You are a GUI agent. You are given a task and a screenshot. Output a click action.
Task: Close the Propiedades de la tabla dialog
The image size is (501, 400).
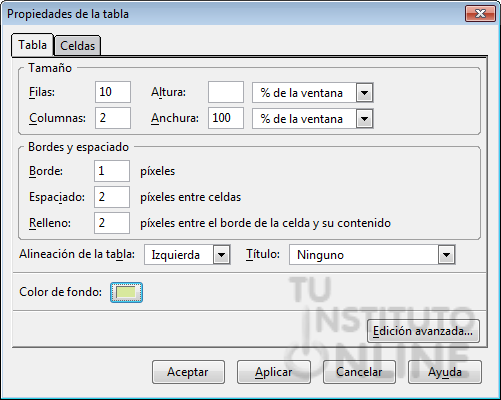tap(480, 14)
